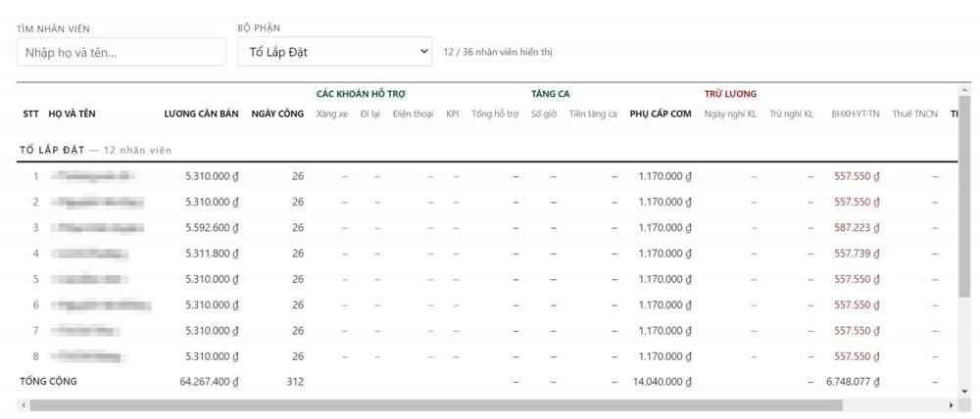Viewport: 980px width, 419px height.
Task: Click the horizontal scrollbar thumb
Action: (436, 405)
